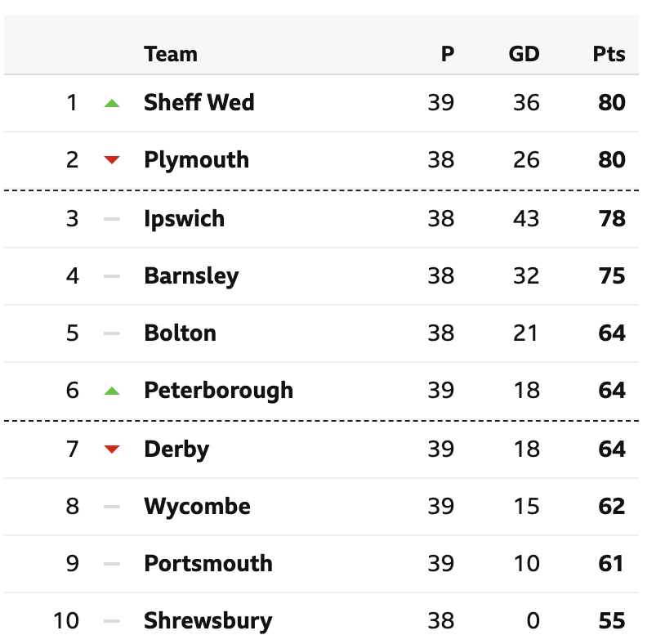Screen dimensions: 665x644
Task: Click the no-change dash beside Portsmouth
Action: 112,564
